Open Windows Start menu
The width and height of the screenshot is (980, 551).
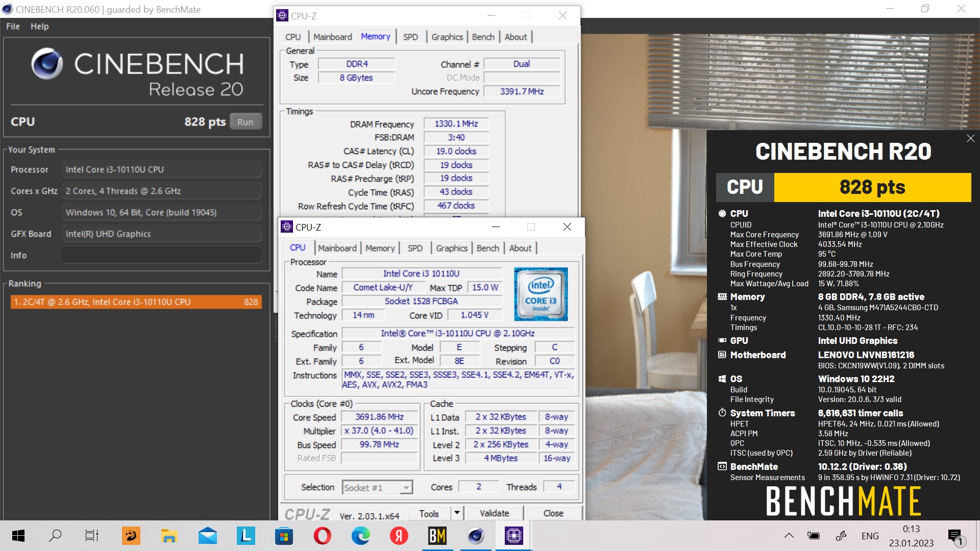[x=18, y=536]
